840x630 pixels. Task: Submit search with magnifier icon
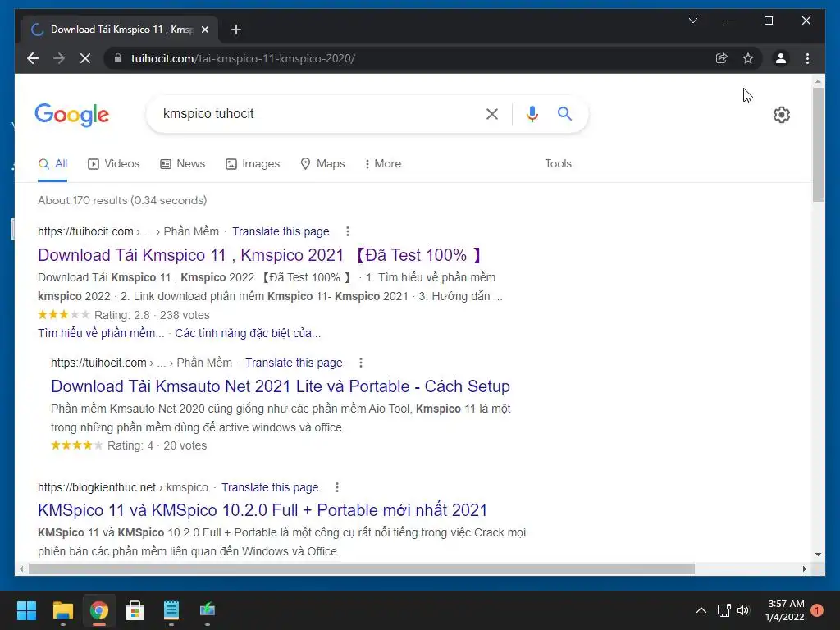coord(564,113)
